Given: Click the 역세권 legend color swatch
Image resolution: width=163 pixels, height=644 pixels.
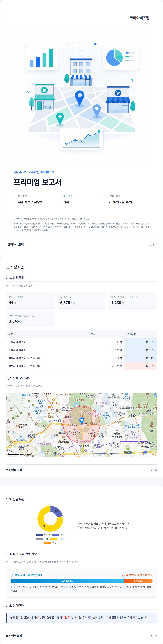Looking at the screenshot, I should [39, 535].
